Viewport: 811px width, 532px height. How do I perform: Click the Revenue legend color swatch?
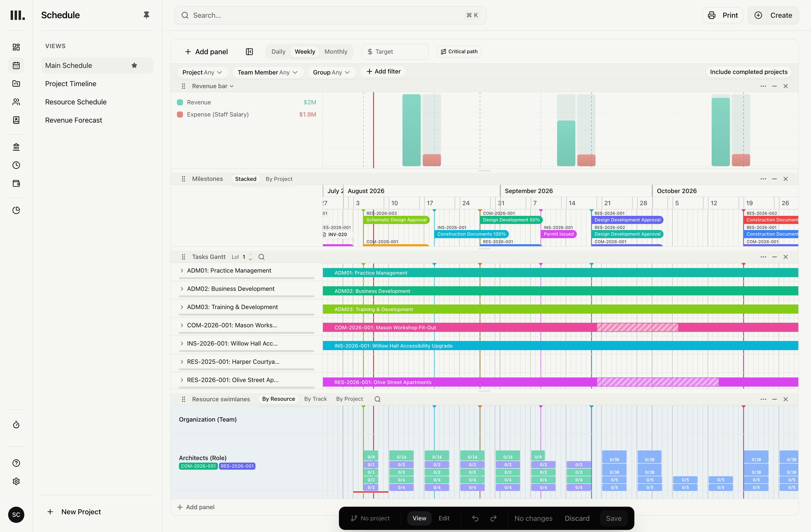(180, 102)
